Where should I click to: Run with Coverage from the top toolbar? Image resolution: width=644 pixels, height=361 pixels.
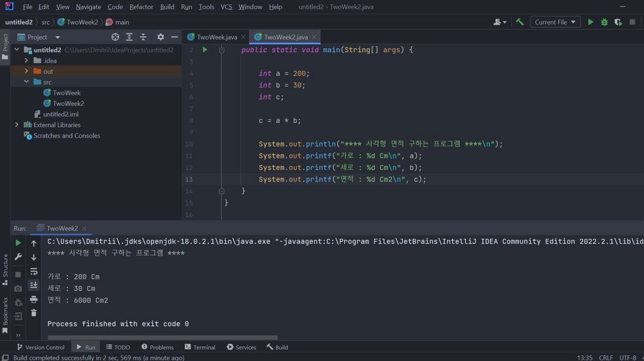(x=618, y=22)
